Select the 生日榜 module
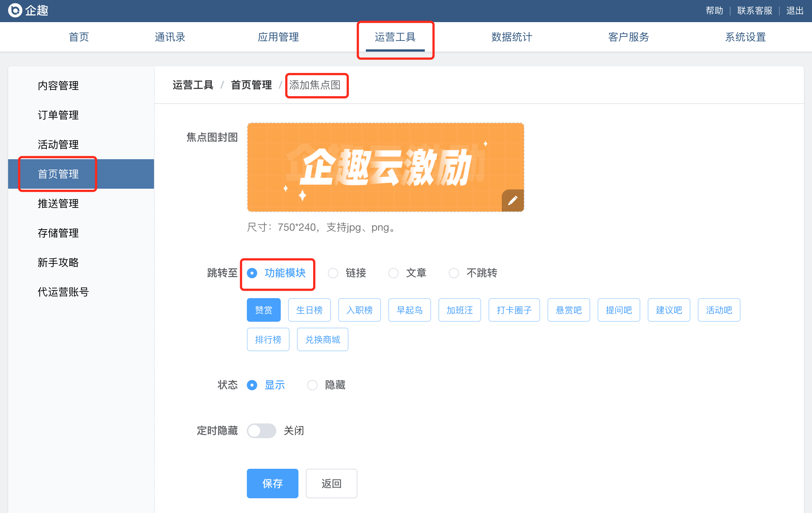The height and width of the screenshot is (513, 812). click(309, 310)
